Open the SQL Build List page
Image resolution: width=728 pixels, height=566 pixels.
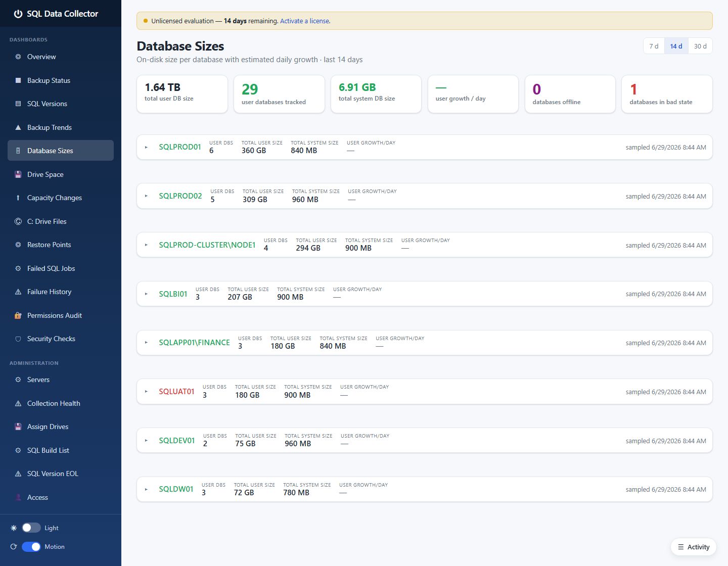[61, 450]
